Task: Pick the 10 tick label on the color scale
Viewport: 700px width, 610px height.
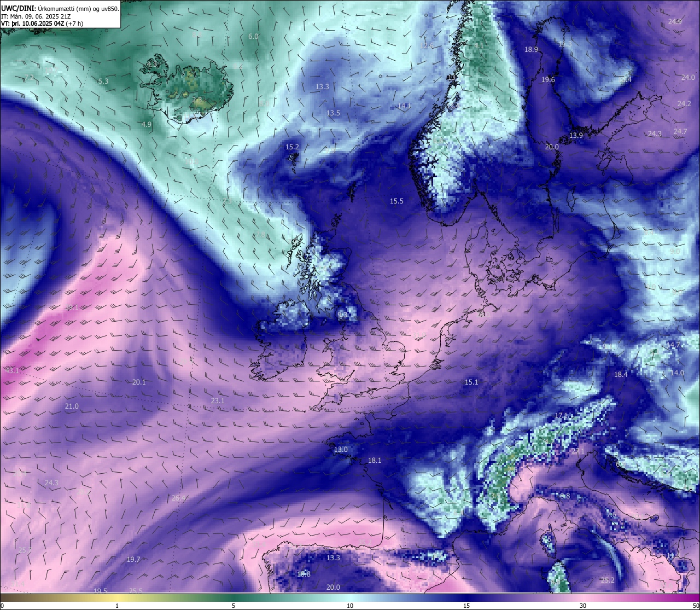Action: pos(350,606)
